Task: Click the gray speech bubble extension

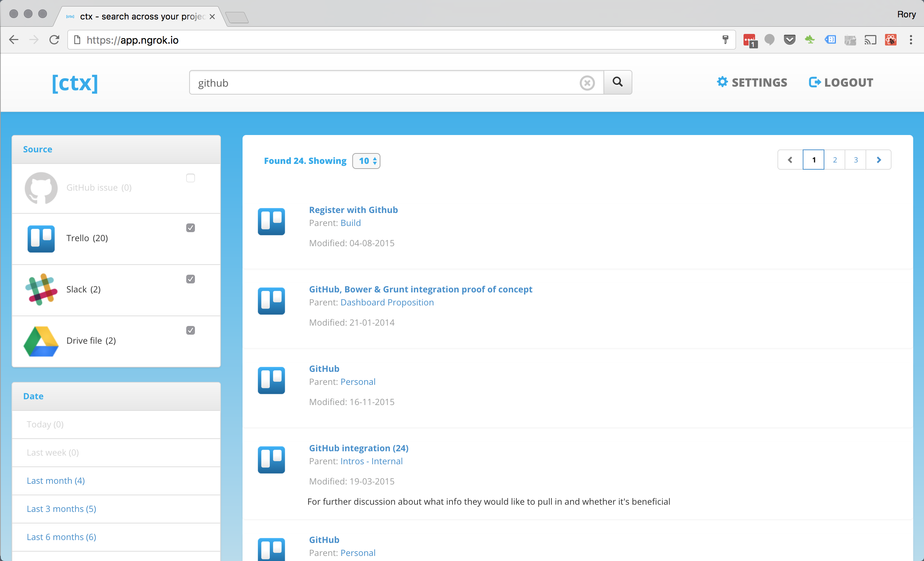Action: tap(770, 39)
